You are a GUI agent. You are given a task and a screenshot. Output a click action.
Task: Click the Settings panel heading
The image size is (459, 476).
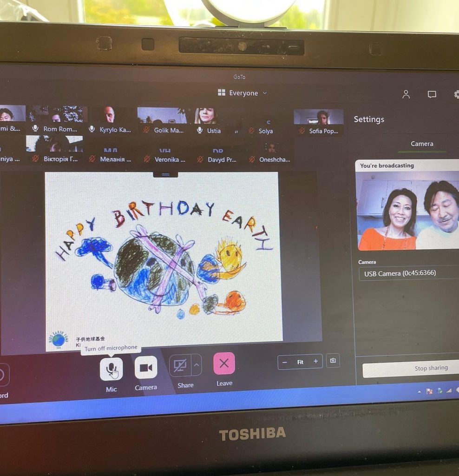point(369,119)
